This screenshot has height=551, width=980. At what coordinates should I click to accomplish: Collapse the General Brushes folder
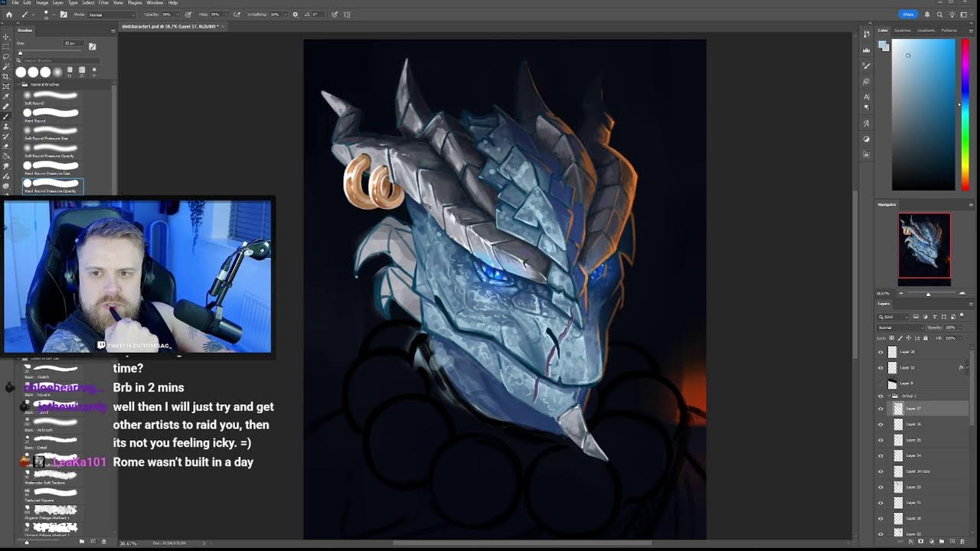click(x=20, y=84)
